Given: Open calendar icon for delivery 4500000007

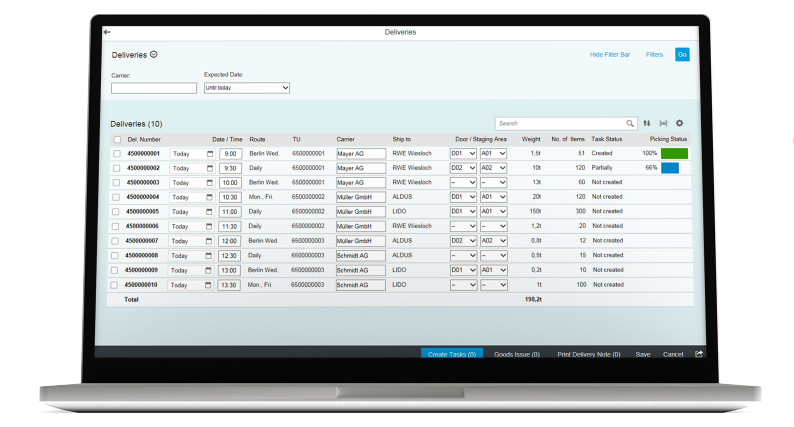Looking at the screenshot, I should (x=209, y=241).
